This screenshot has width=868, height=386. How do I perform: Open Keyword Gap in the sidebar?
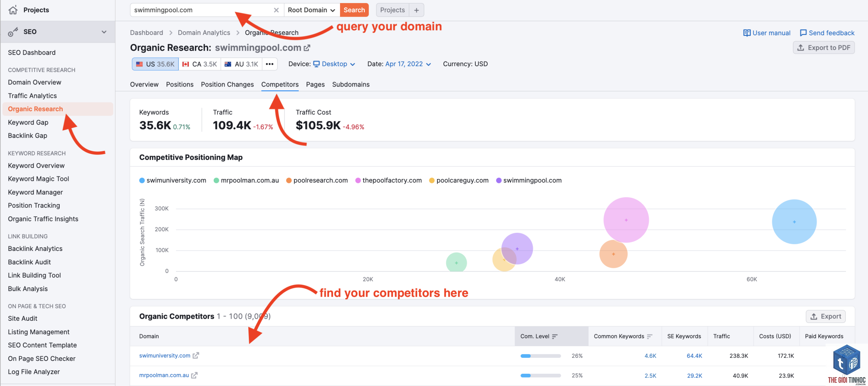tap(28, 123)
